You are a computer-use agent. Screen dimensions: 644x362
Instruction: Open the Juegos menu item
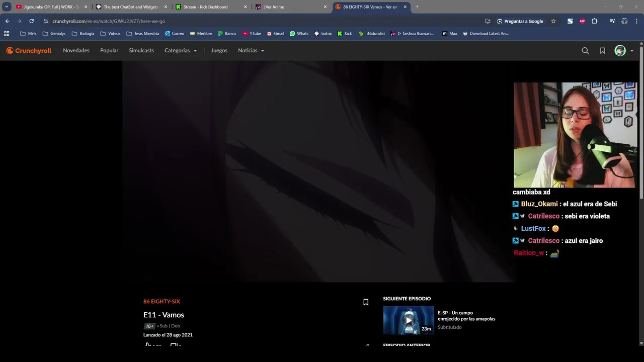(x=219, y=50)
